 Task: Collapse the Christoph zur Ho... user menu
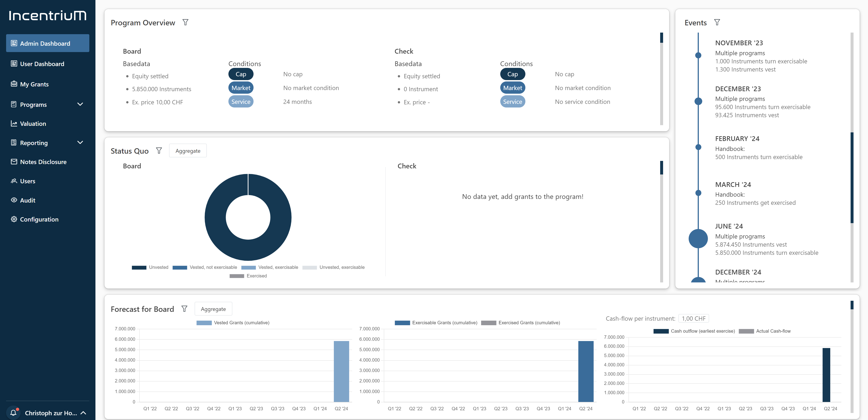[83, 413]
